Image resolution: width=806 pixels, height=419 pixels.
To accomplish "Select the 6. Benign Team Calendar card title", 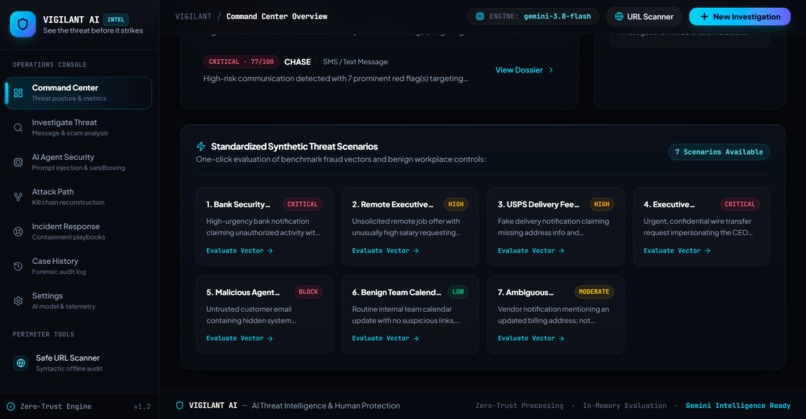I will (x=397, y=293).
